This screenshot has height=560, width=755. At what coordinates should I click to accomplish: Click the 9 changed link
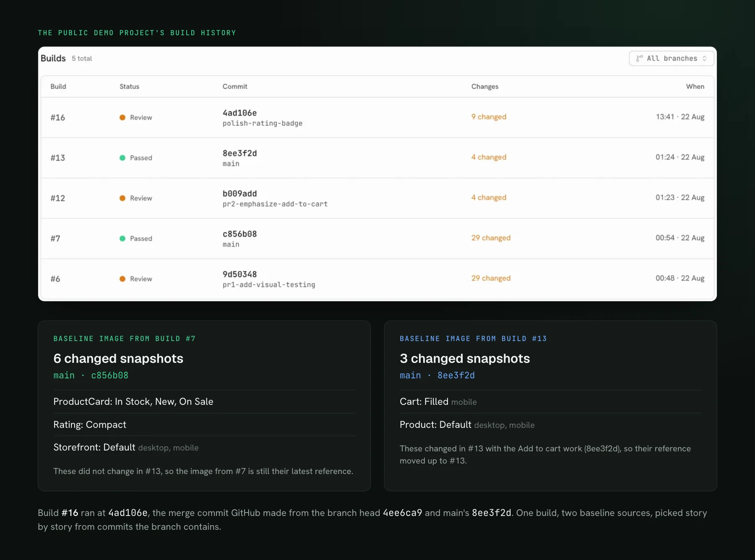coord(489,117)
